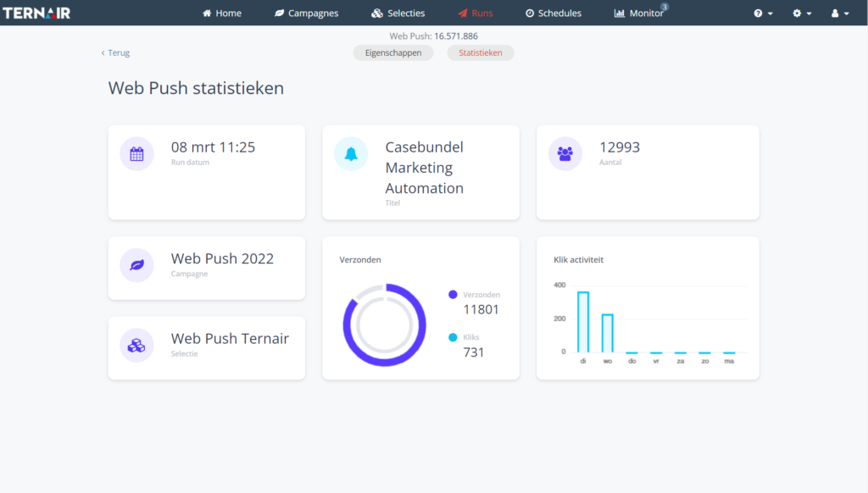
Task: Click the bell icon beside Titel
Action: (351, 154)
